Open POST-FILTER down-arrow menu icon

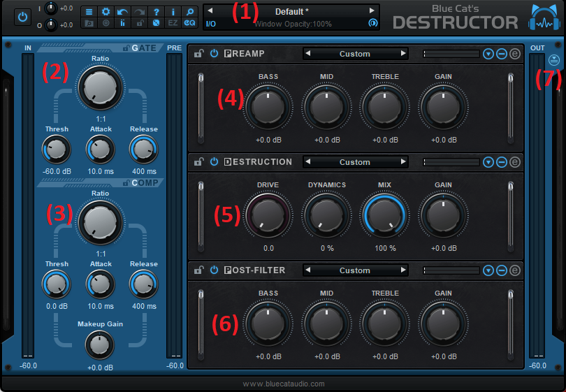click(488, 270)
